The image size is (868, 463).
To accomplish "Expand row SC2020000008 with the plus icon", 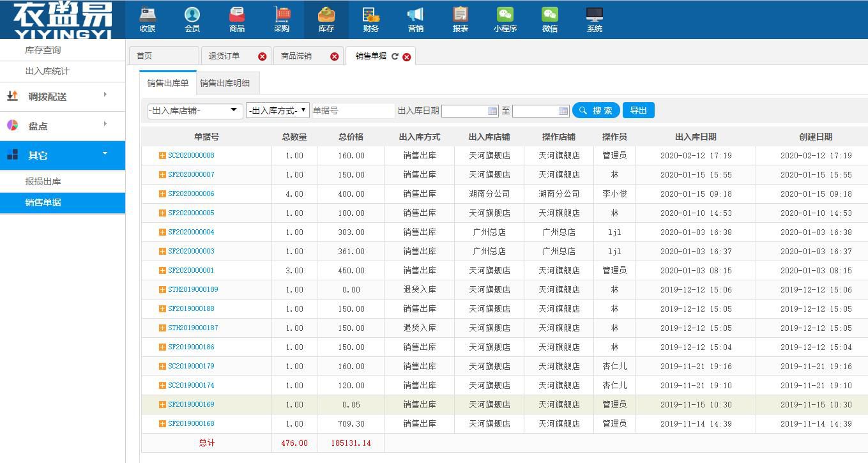I will pos(162,155).
